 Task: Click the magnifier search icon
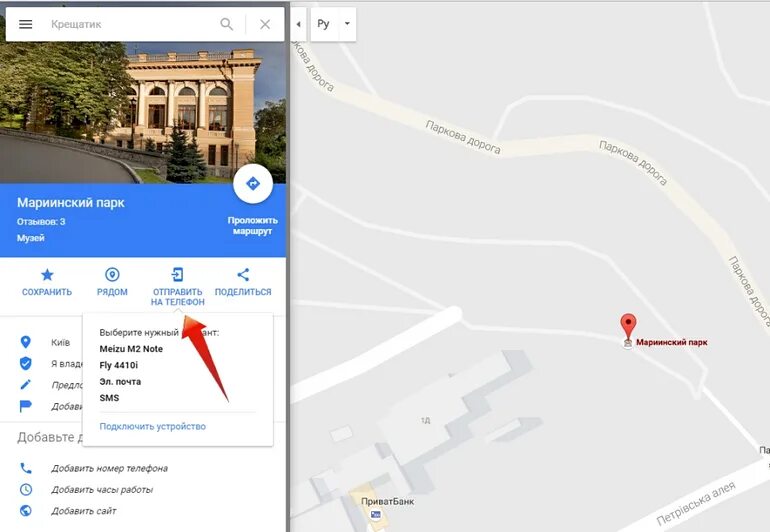(226, 24)
